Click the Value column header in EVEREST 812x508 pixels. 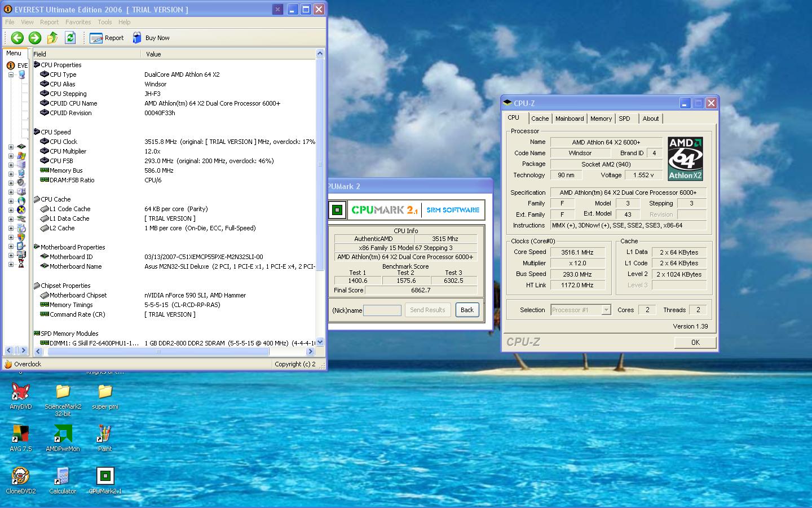(x=227, y=54)
